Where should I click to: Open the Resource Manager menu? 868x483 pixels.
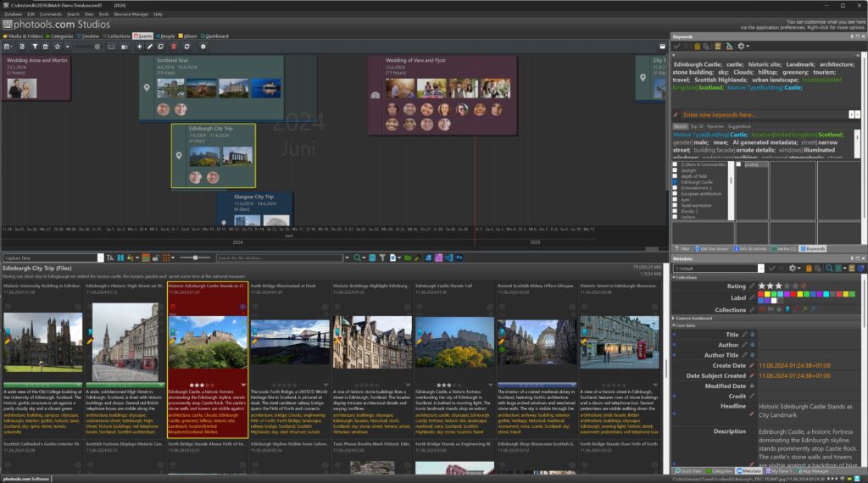(x=131, y=14)
